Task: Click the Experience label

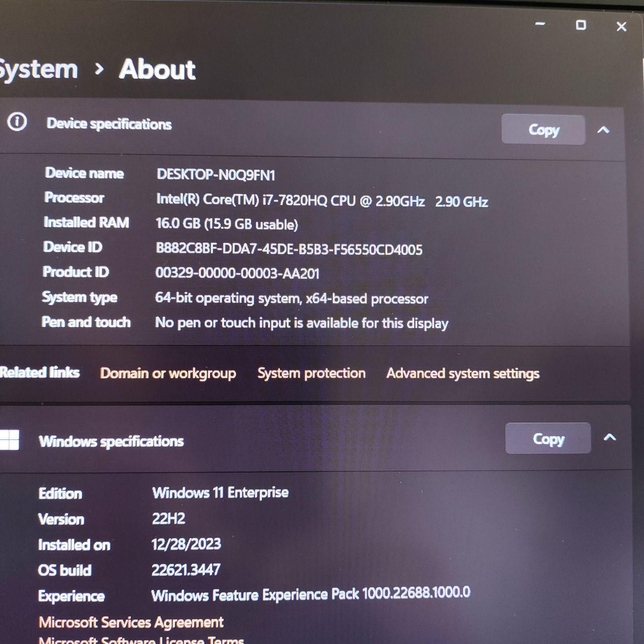Action: (71, 596)
